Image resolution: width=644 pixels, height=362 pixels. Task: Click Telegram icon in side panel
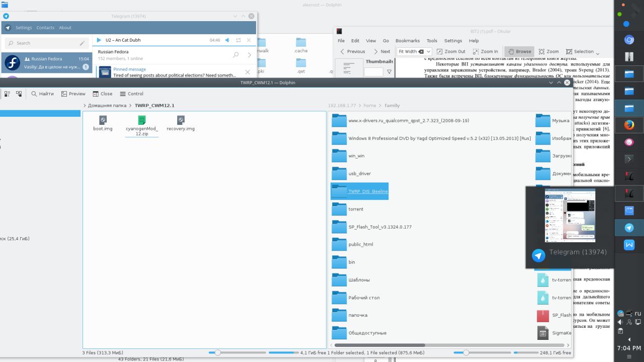[x=629, y=228]
